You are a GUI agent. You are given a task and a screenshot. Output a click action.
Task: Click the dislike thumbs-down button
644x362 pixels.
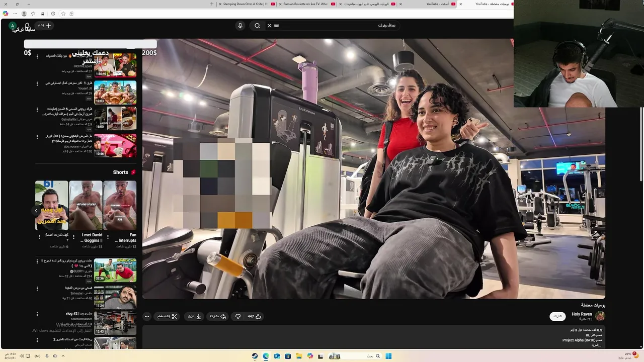point(238,316)
